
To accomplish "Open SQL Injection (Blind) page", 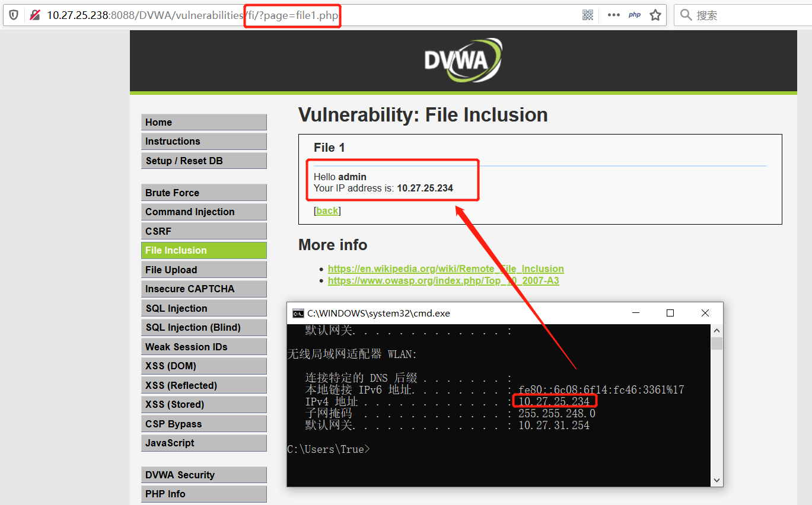I will [x=204, y=327].
